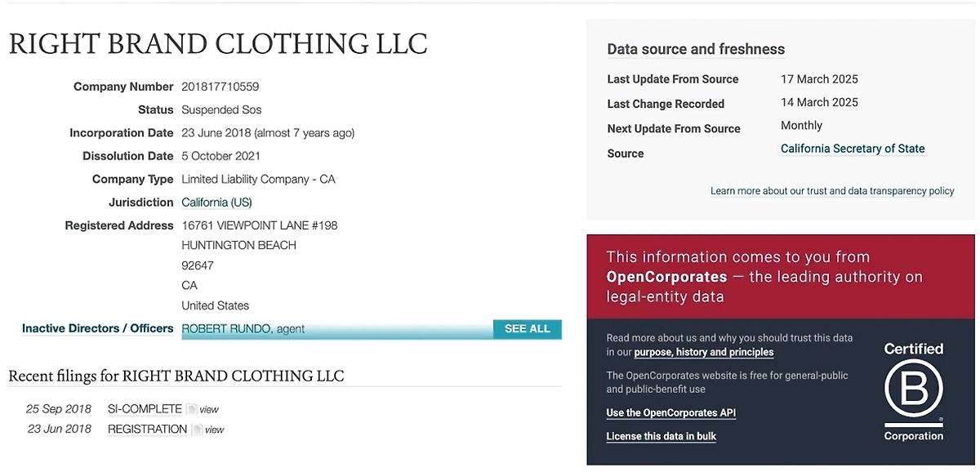Screen dimensions: 980x472
Task: Click the Certified B Corporation logo
Action: (x=913, y=392)
